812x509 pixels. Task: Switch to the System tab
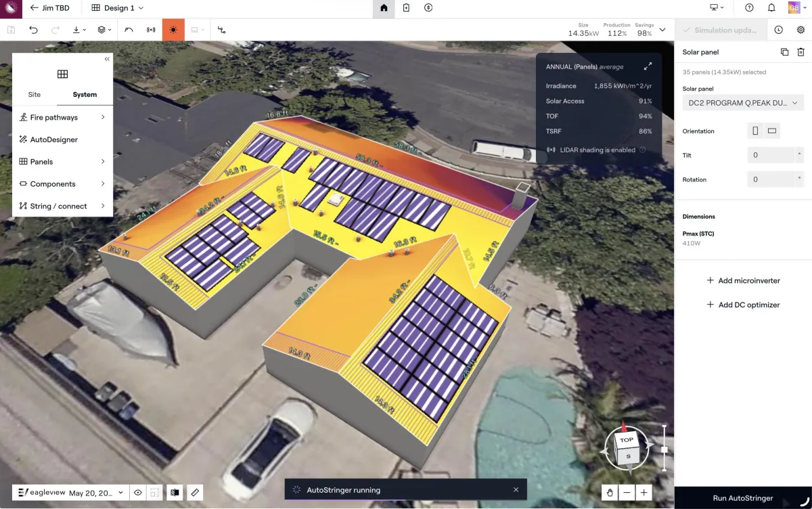[85, 95]
